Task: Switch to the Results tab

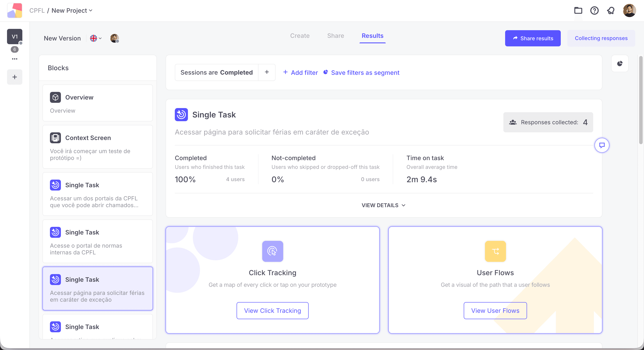Action: coord(373,36)
